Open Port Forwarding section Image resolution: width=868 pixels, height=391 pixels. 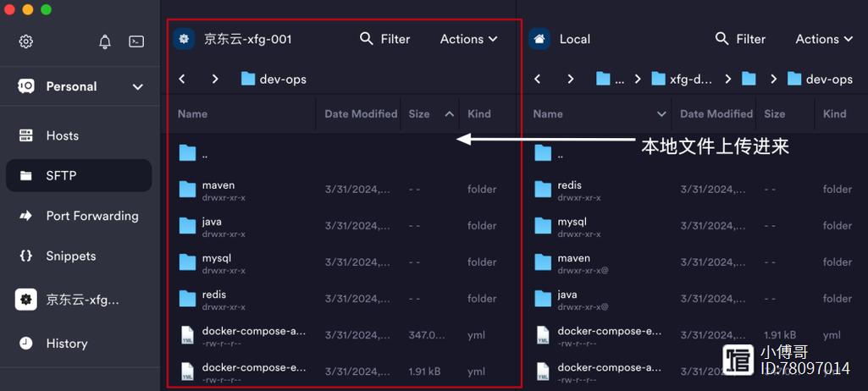coord(79,216)
